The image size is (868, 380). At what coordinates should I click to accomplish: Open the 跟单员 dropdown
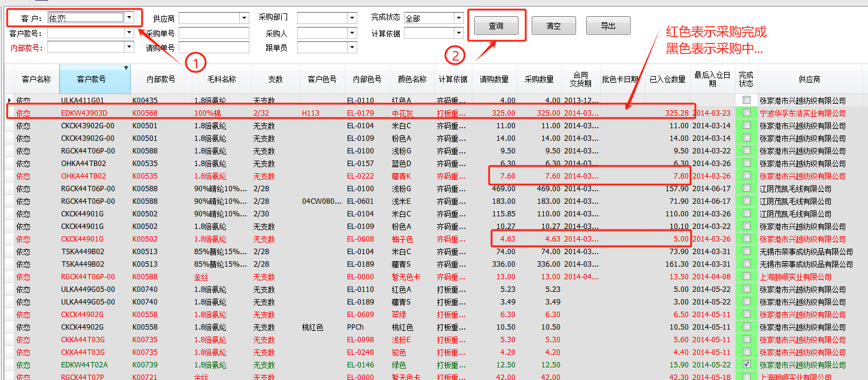pyautogui.click(x=352, y=47)
